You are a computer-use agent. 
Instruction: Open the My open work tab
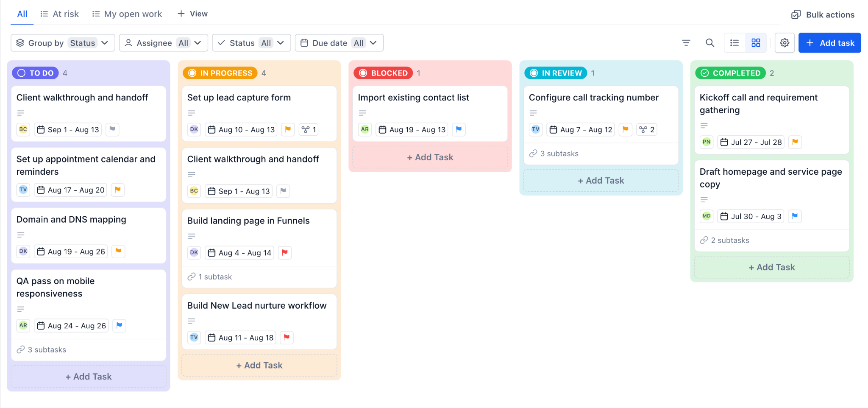click(x=127, y=14)
